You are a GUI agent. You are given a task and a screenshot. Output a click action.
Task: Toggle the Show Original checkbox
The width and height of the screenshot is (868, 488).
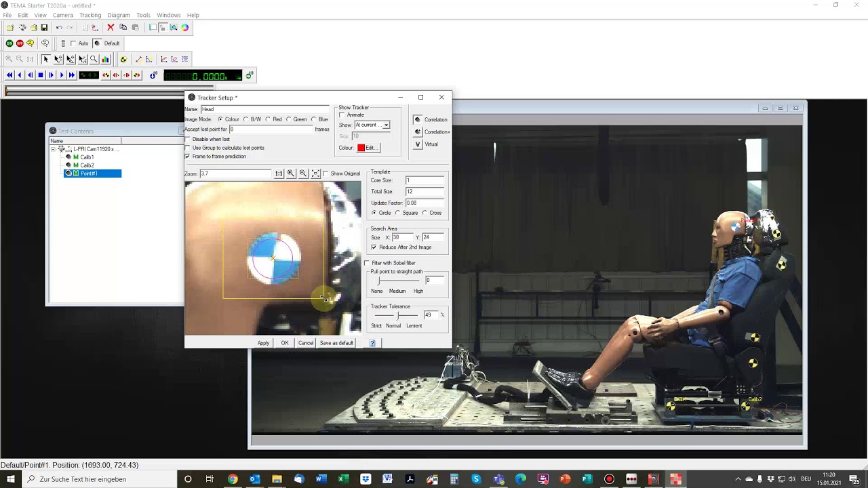pos(325,174)
